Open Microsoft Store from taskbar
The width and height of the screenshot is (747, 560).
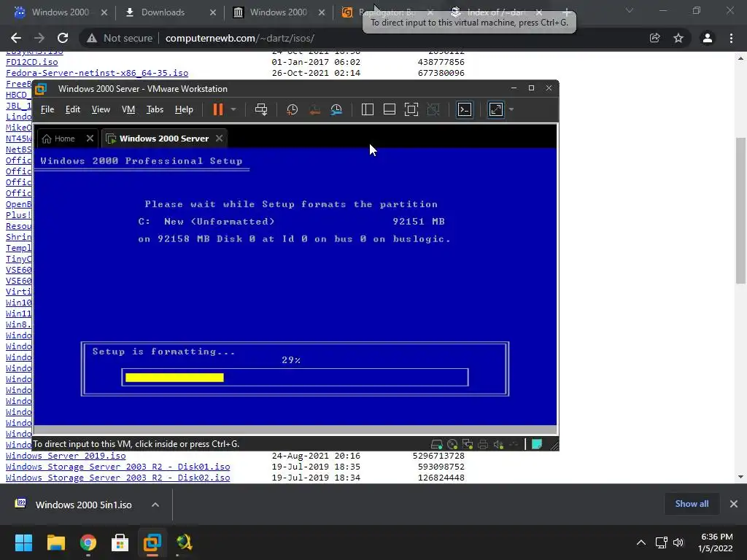click(120, 542)
